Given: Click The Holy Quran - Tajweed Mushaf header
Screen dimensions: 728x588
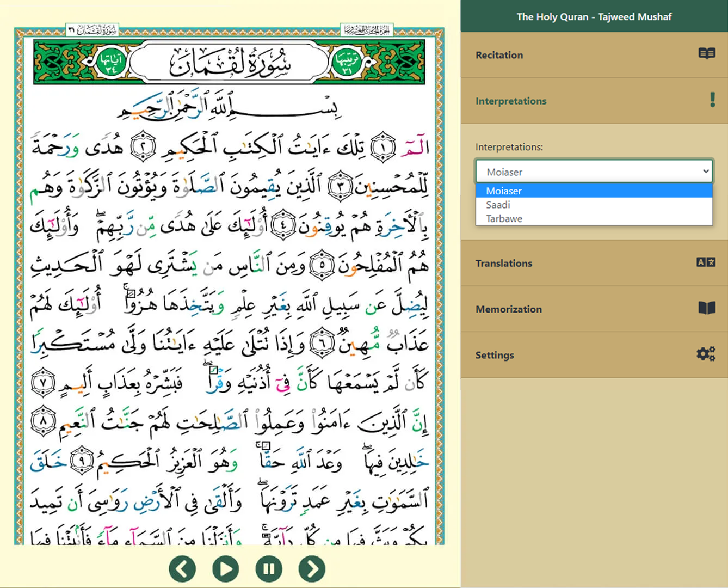Looking at the screenshot, I should point(594,16).
